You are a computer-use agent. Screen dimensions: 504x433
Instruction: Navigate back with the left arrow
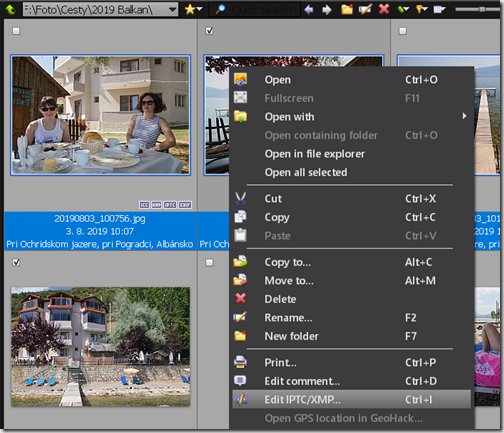click(x=309, y=10)
